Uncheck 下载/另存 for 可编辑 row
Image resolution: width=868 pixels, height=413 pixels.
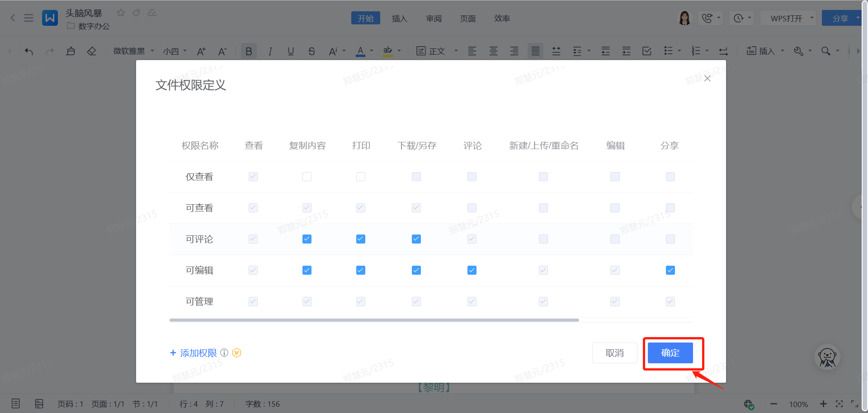(416, 270)
